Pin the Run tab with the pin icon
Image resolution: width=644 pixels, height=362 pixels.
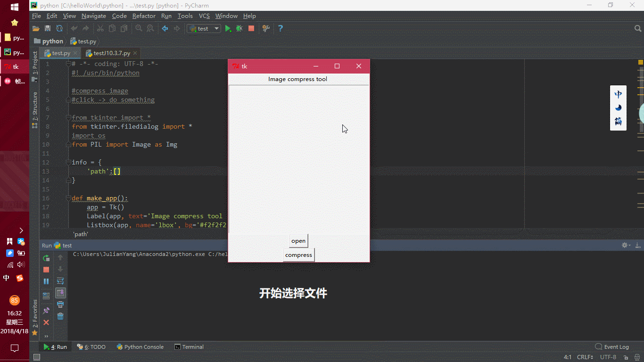point(46,310)
